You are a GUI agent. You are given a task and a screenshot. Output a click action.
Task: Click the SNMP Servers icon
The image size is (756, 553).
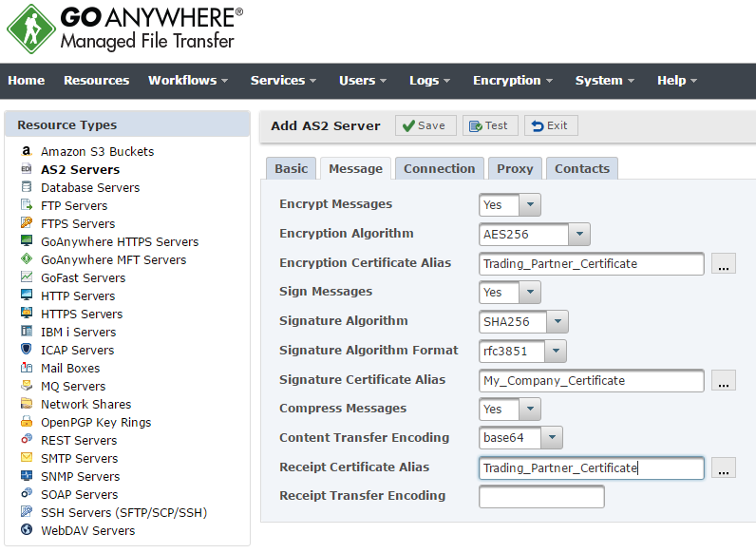(27, 476)
